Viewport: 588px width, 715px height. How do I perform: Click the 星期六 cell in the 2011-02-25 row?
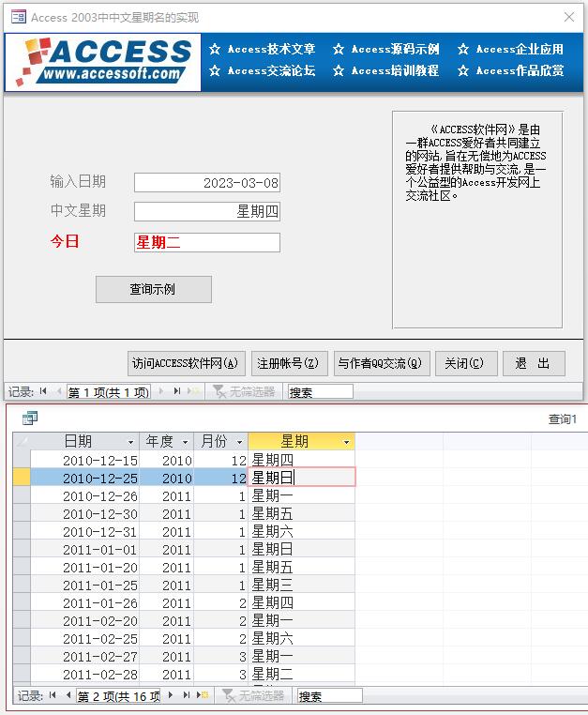(301, 638)
